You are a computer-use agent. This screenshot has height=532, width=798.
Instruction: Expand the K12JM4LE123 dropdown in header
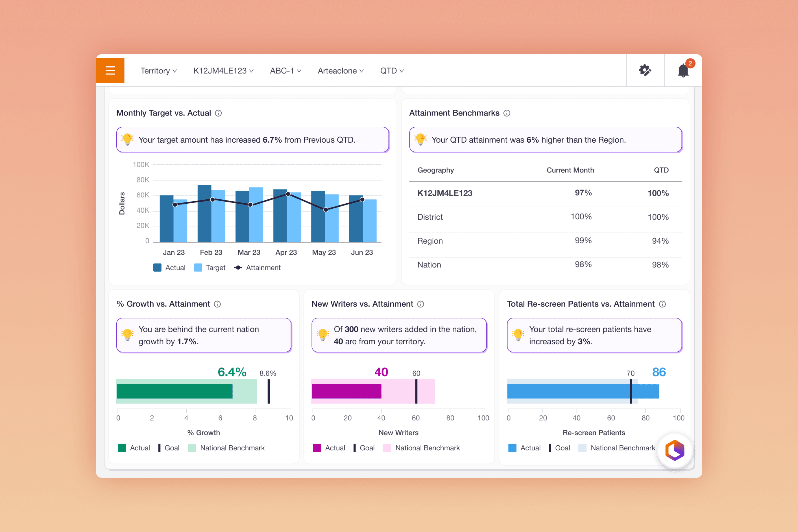[223, 71]
